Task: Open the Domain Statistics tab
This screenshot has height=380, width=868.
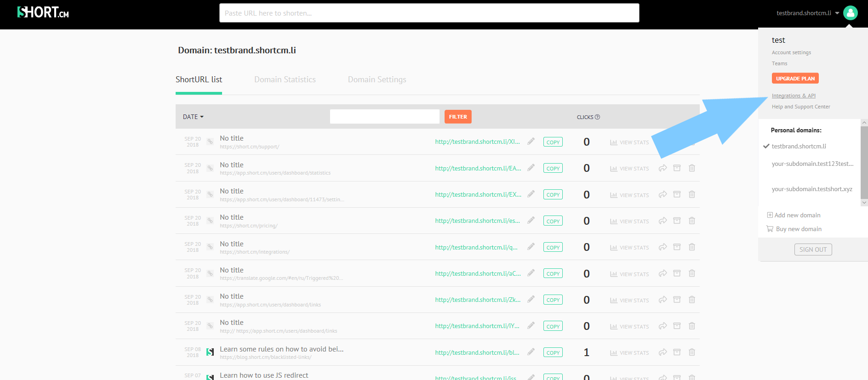Action: (x=285, y=79)
